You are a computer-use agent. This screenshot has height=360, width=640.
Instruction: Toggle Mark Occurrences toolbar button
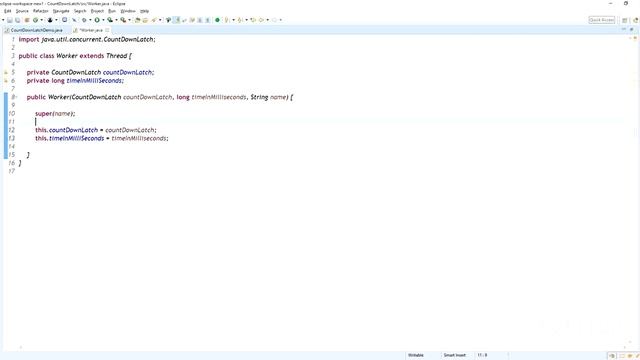[176, 20]
